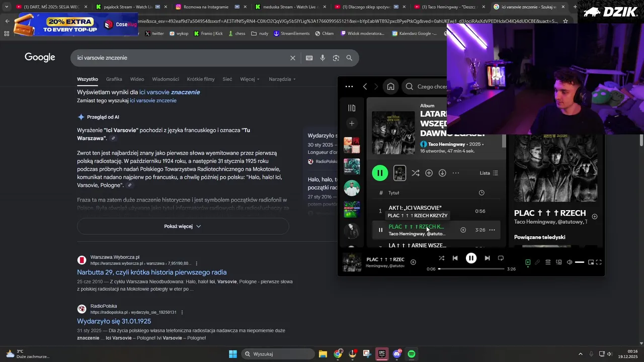Open Windows Start menu
This screenshot has width=644, height=362.
pyautogui.click(x=233, y=354)
